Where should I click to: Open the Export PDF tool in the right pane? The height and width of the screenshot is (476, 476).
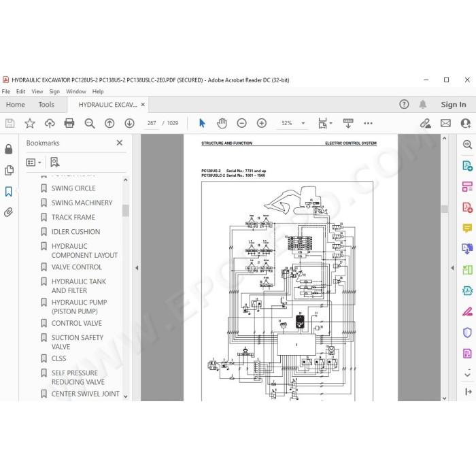(x=467, y=166)
